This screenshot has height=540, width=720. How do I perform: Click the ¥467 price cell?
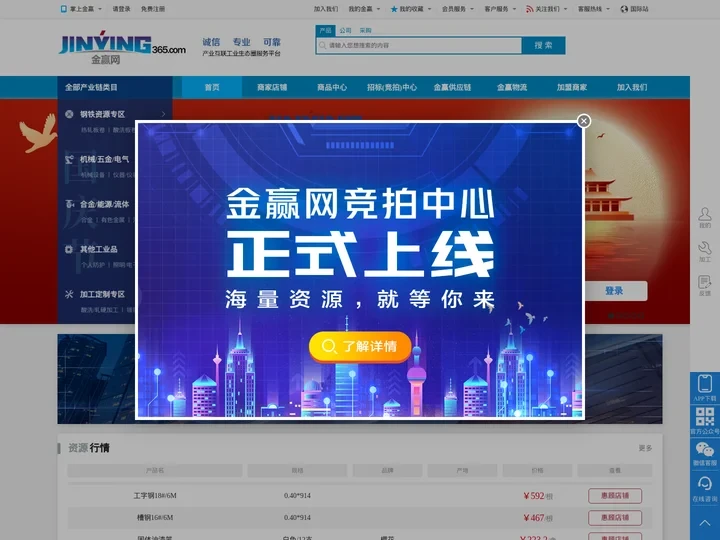[538, 518]
